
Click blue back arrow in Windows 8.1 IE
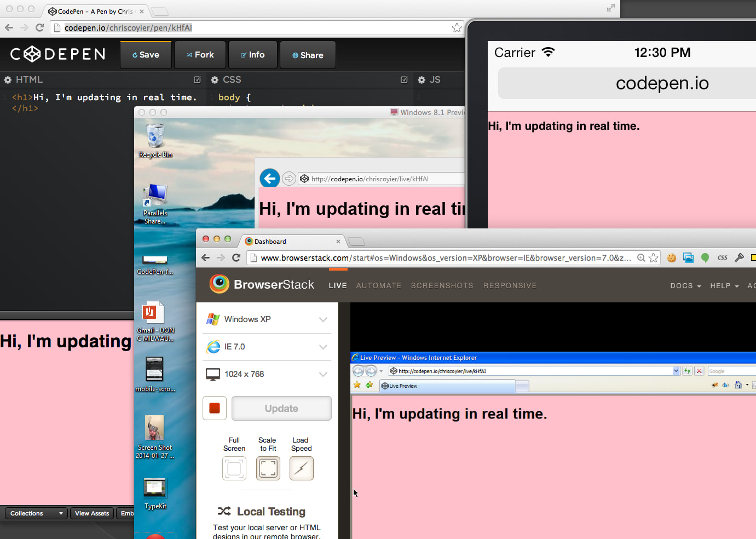(x=269, y=178)
